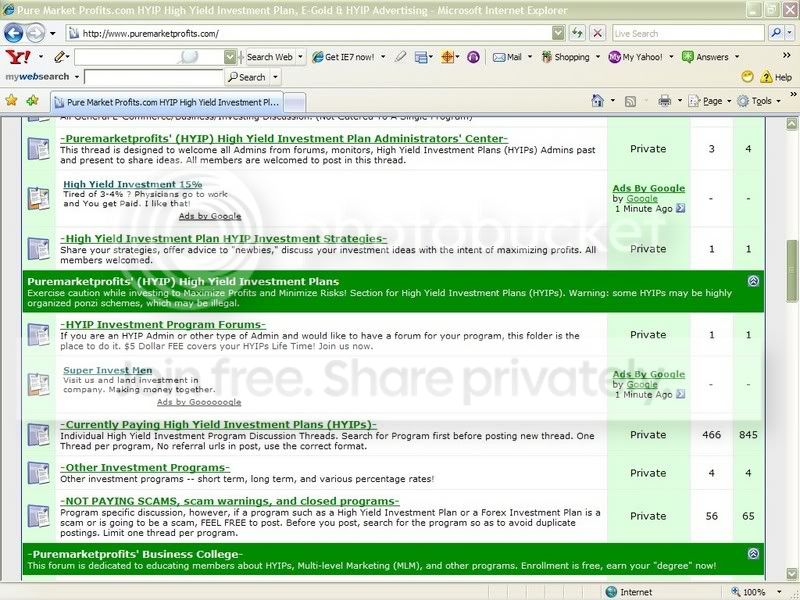Screen dimensions: 800x600
Task: Open the Search Web dropdown arrow
Action: (x=301, y=57)
